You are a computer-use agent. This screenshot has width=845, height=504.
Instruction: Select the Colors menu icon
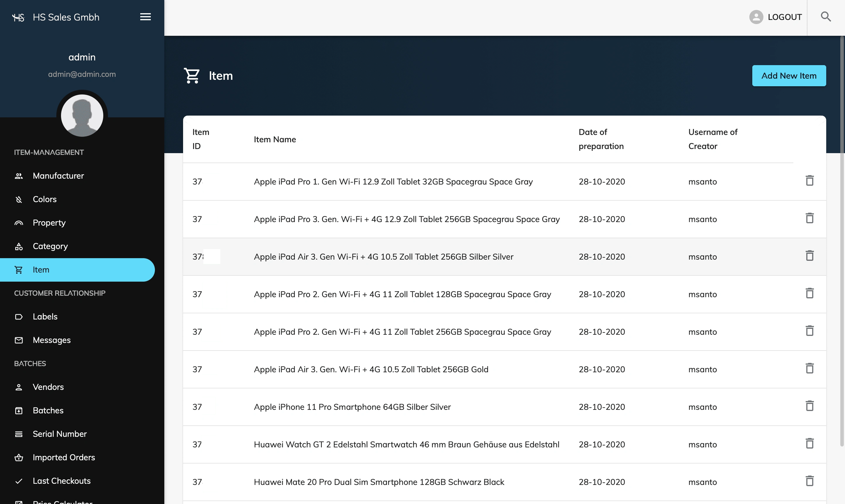click(x=18, y=199)
